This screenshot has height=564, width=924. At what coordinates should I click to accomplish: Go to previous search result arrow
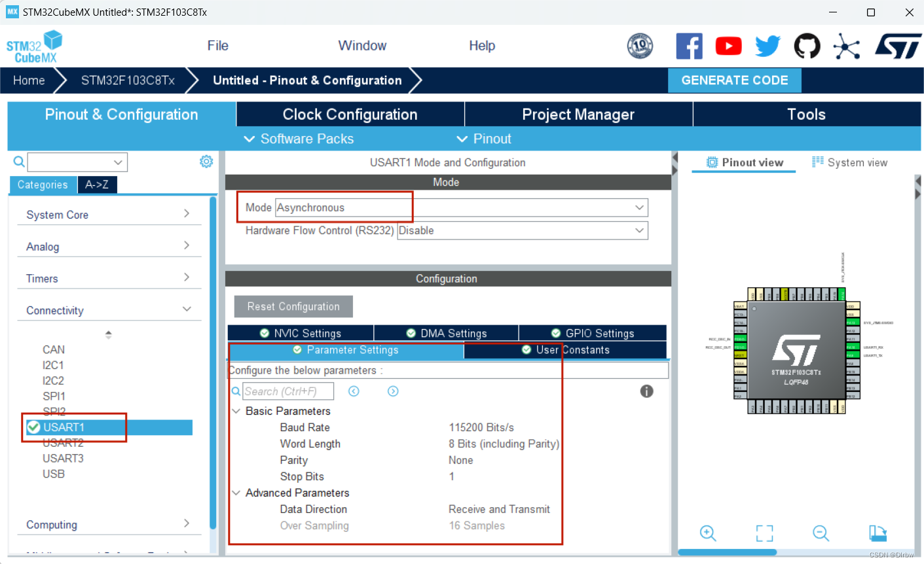coord(354,391)
